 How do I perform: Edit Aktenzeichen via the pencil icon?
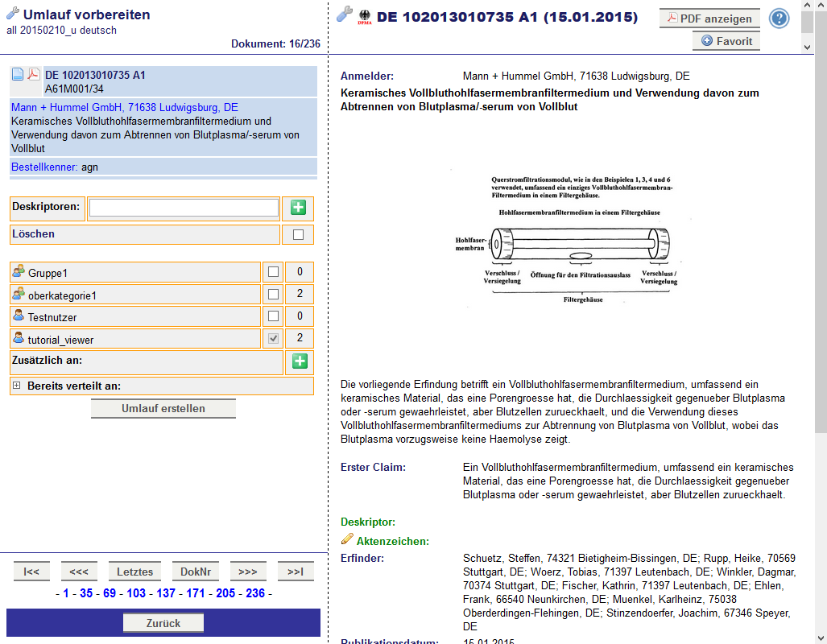pyautogui.click(x=348, y=539)
